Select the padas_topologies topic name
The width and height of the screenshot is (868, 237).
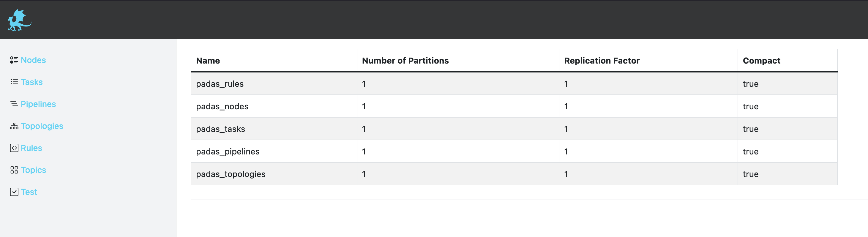click(231, 174)
